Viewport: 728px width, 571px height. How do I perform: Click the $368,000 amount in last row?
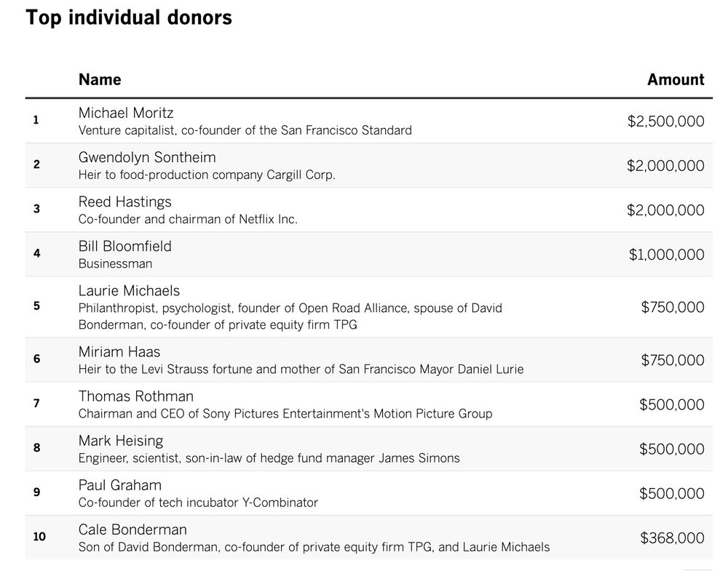[x=672, y=538]
